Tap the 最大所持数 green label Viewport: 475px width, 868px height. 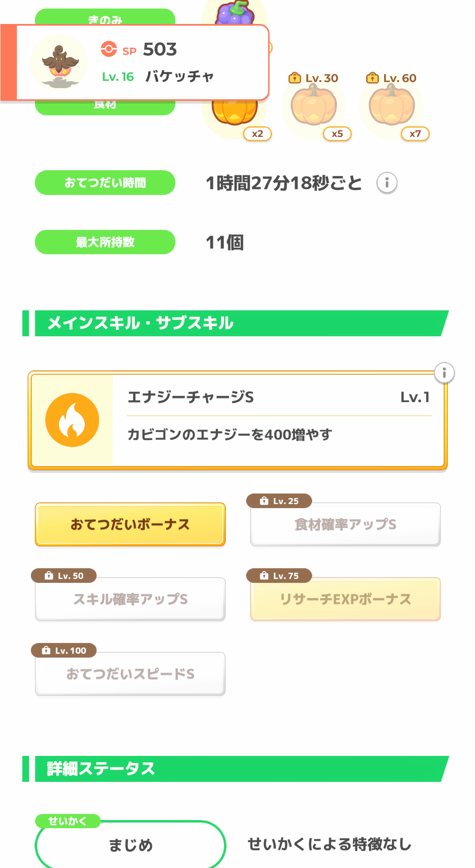pos(105,242)
